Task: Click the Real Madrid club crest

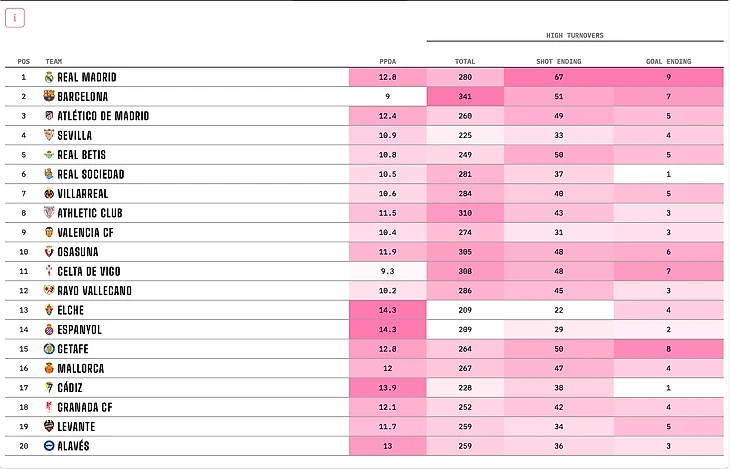Action: (49, 77)
